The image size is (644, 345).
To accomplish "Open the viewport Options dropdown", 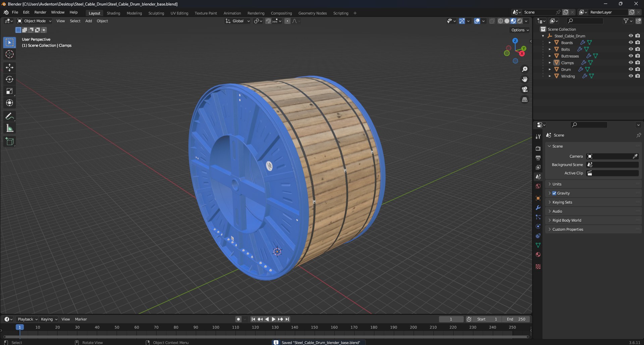I will (x=520, y=30).
